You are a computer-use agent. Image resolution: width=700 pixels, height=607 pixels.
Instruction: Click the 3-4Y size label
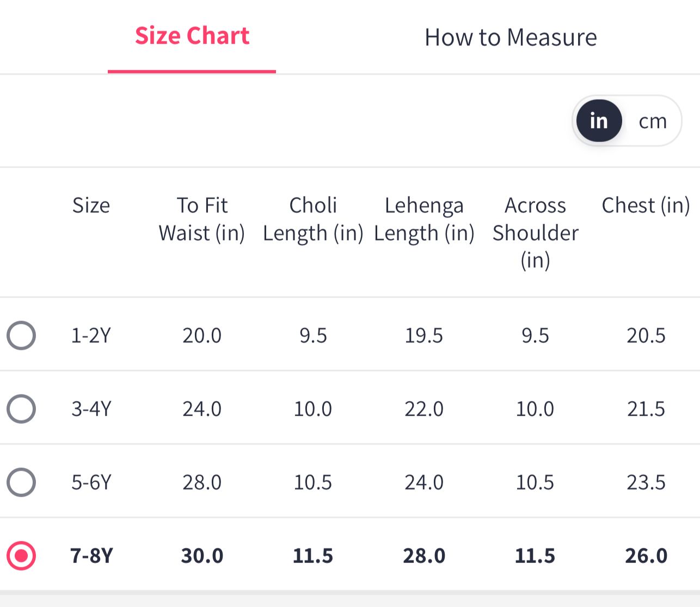point(91,408)
